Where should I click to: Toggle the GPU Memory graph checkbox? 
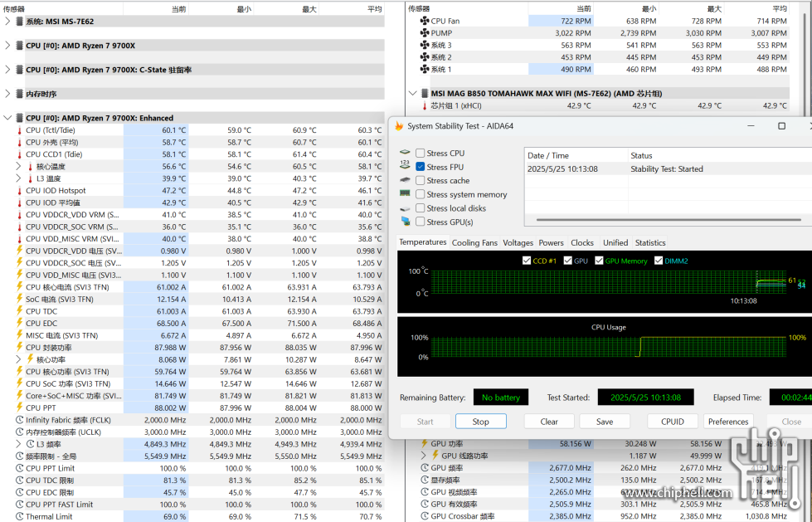(599, 261)
